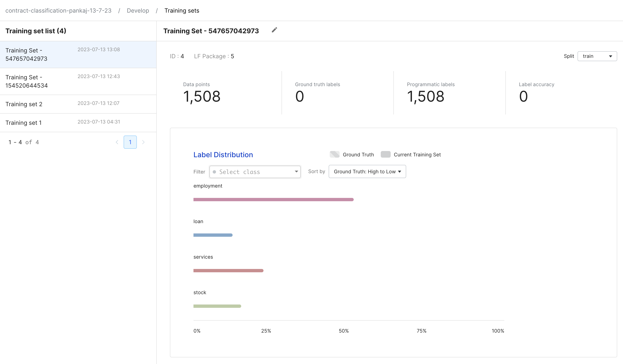Click the 2023-07-13 12:07 timestamp
This screenshot has width=623, height=364.
coord(98,103)
